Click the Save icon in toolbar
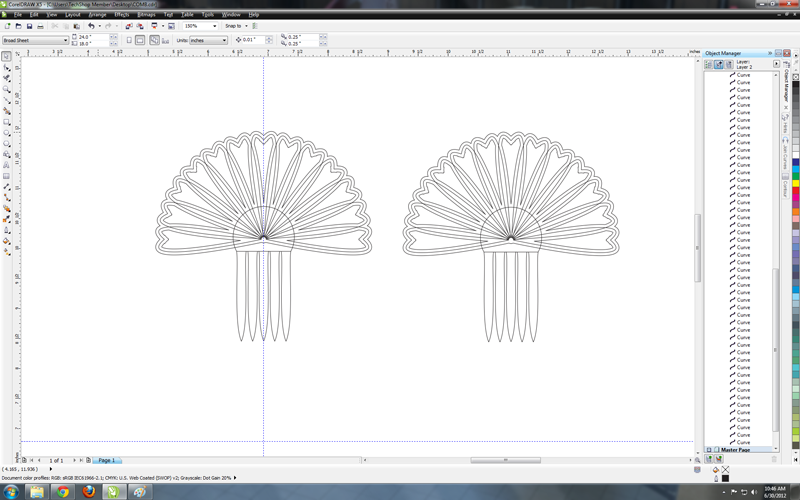 (30, 26)
